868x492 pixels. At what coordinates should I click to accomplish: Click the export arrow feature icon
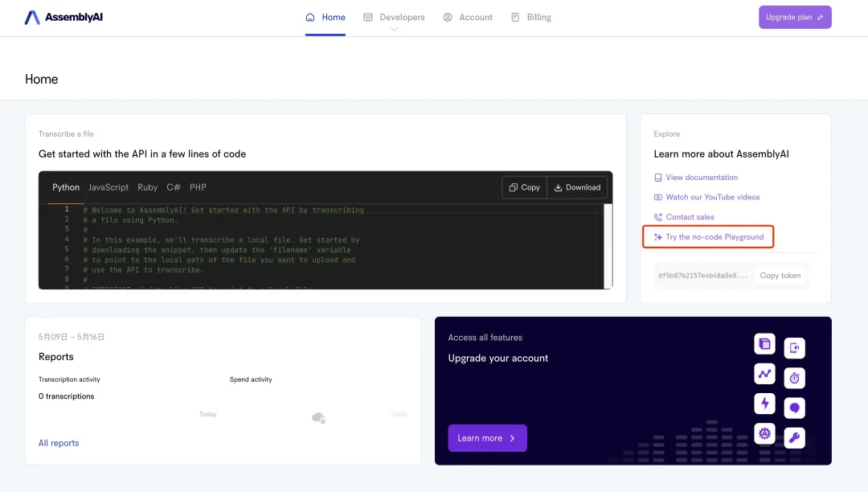(794, 348)
